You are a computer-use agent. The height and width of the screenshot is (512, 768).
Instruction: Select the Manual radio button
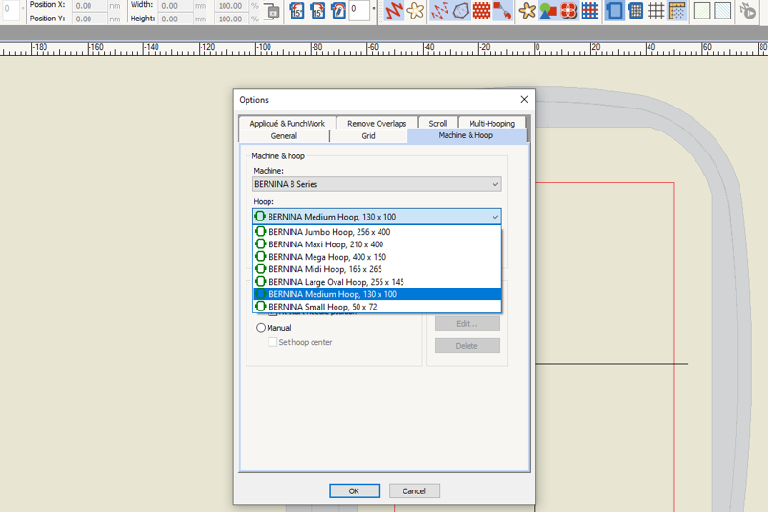click(x=262, y=328)
